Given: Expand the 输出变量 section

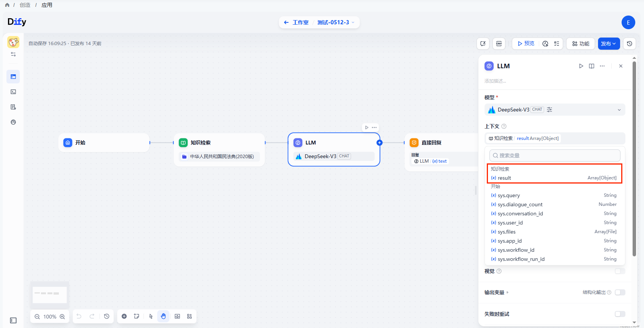Looking at the screenshot, I should click(x=497, y=292).
